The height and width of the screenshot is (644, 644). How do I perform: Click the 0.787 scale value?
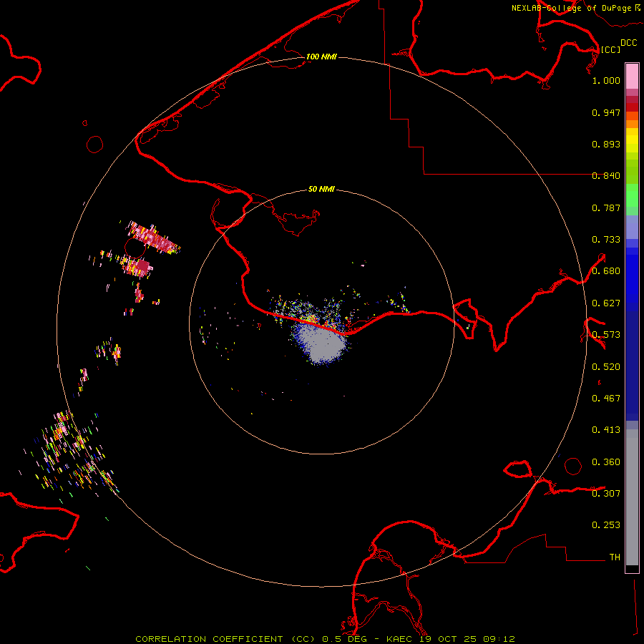pos(606,208)
